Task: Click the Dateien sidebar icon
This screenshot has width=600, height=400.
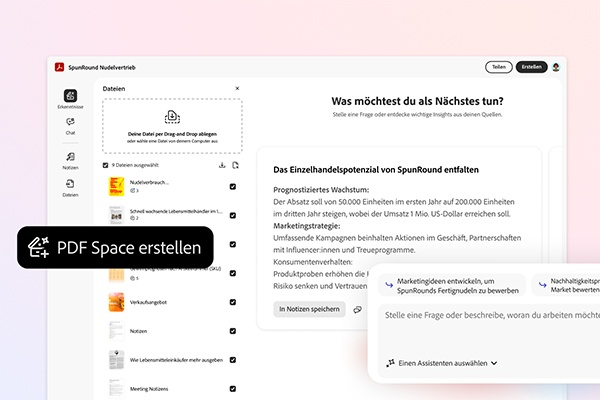Action: click(70, 187)
